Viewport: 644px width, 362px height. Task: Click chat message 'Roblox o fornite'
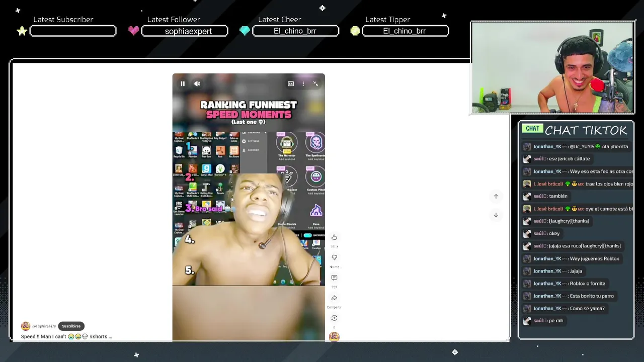(588, 284)
